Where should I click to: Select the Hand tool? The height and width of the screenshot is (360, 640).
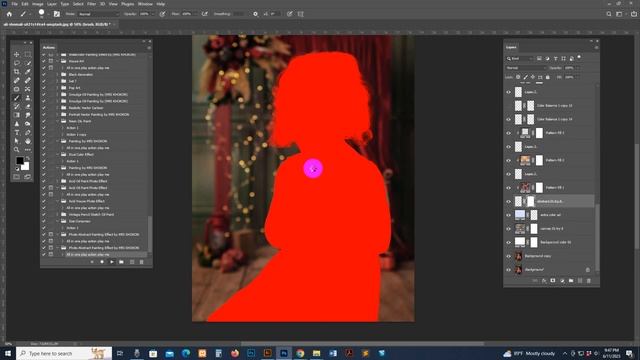(28, 141)
